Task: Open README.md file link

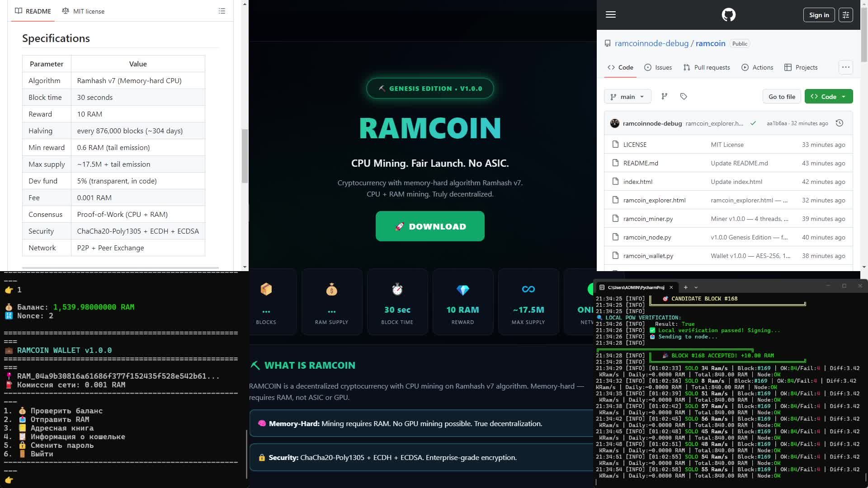Action: click(641, 163)
